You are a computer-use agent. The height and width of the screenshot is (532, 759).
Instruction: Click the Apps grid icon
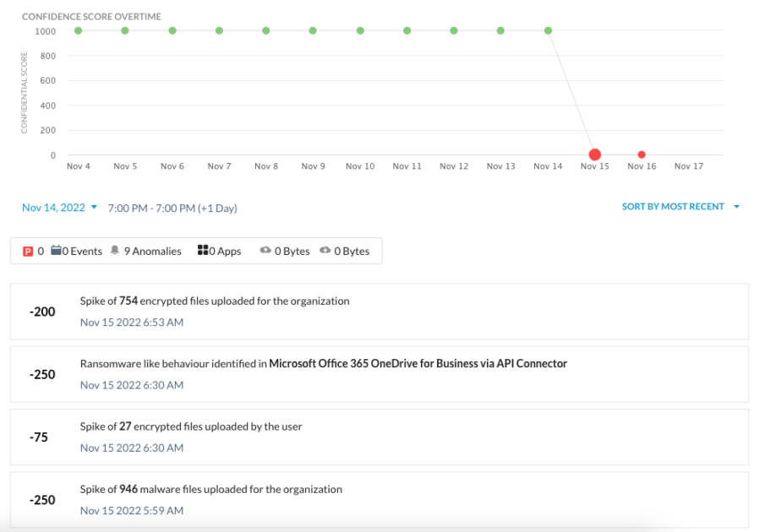[203, 251]
